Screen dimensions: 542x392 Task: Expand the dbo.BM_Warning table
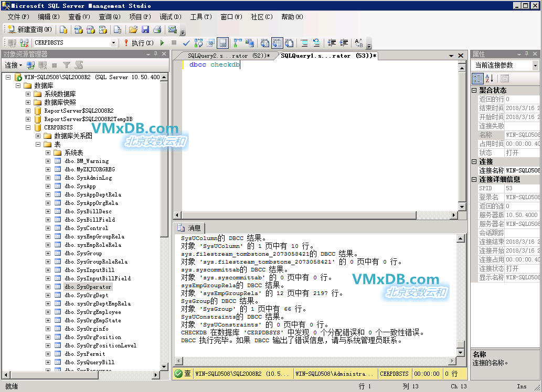tap(48, 161)
